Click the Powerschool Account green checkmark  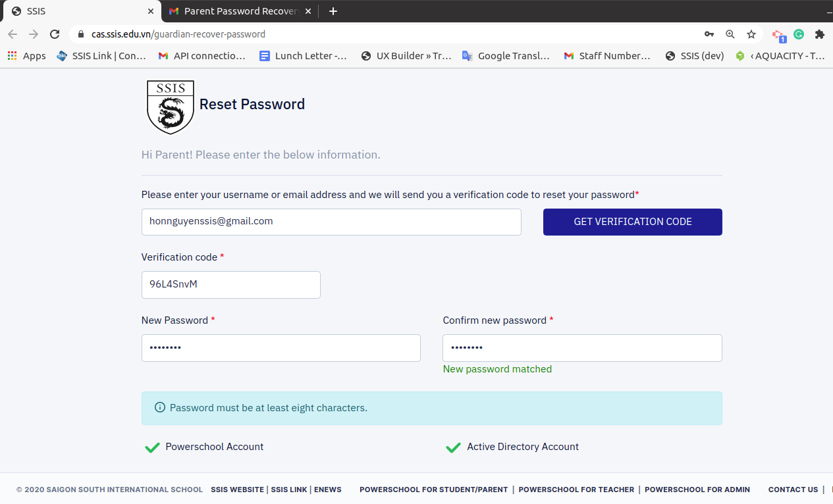(x=152, y=447)
